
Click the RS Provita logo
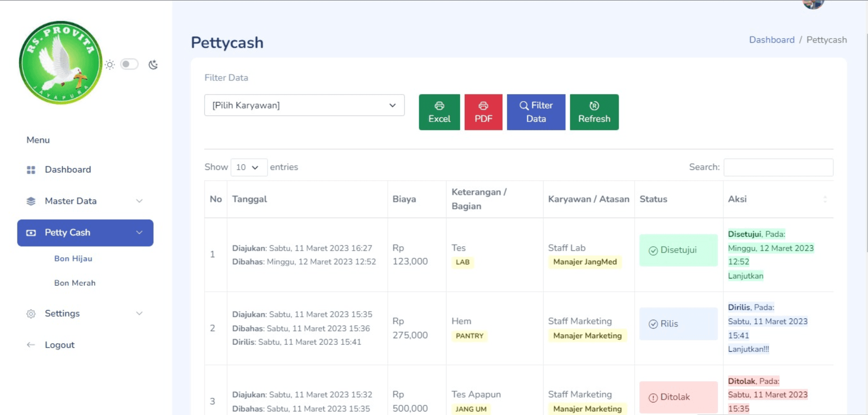tap(61, 63)
